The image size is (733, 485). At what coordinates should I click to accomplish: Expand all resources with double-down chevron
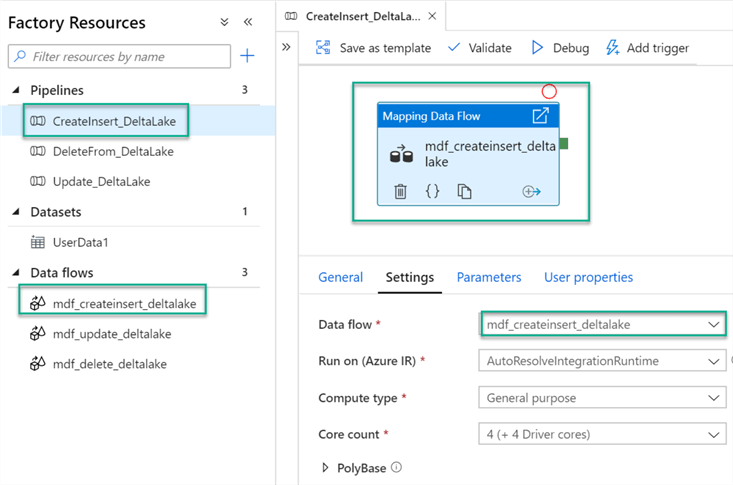click(224, 22)
